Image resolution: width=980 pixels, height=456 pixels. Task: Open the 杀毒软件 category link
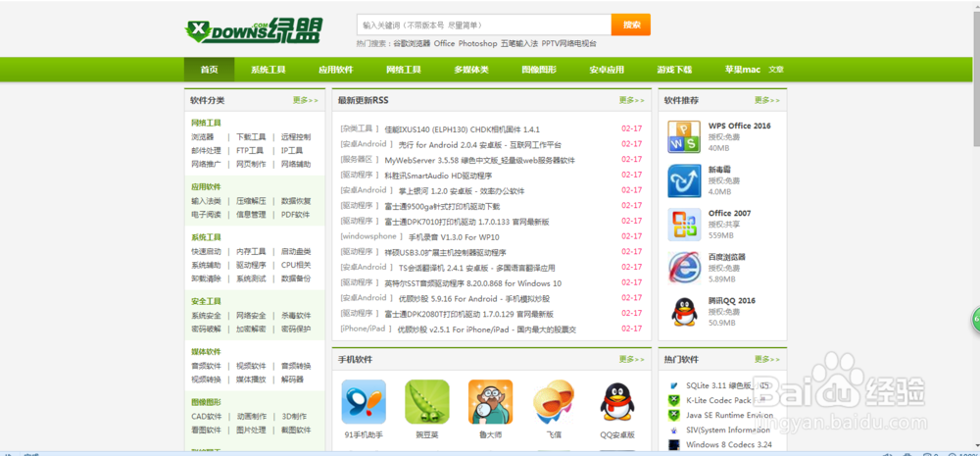tap(296, 316)
